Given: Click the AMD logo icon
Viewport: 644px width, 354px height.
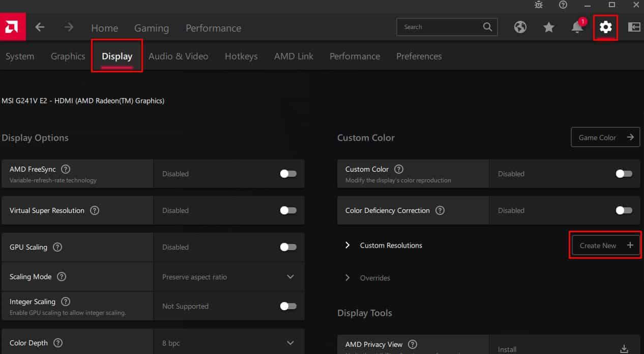Looking at the screenshot, I should (11, 27).
